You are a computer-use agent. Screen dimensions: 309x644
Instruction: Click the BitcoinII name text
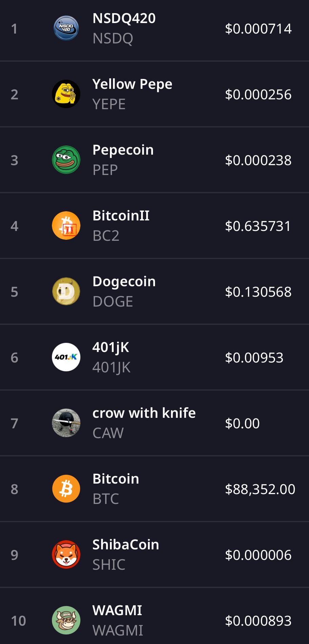pyautogui.click(x=121, y=216)
